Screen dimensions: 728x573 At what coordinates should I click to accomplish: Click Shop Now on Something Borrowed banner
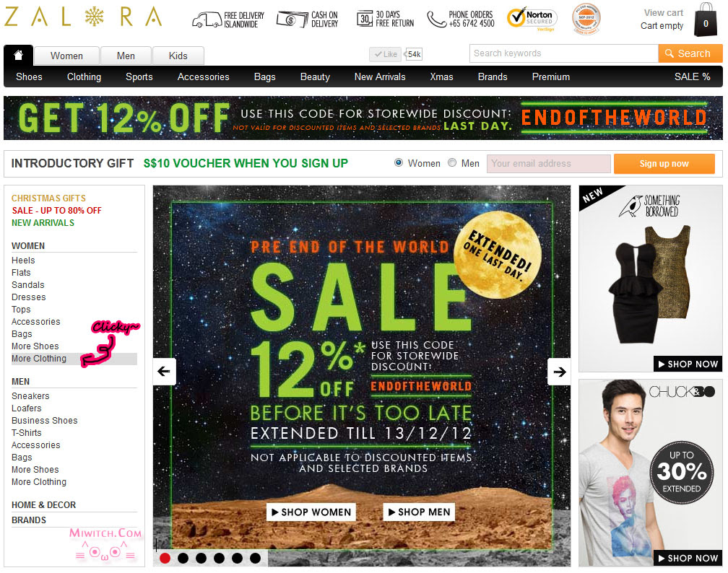[688, 364]
